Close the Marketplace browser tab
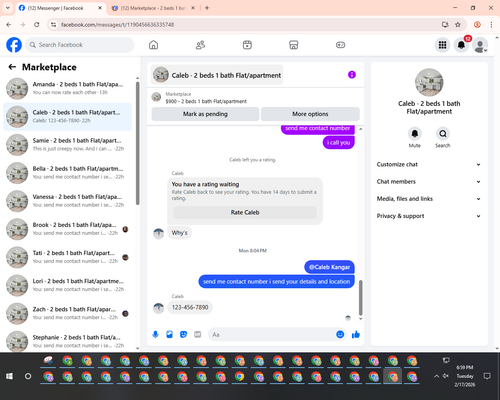Image resolution: width=500 pixels, height=400 pixels. [193, 8]
